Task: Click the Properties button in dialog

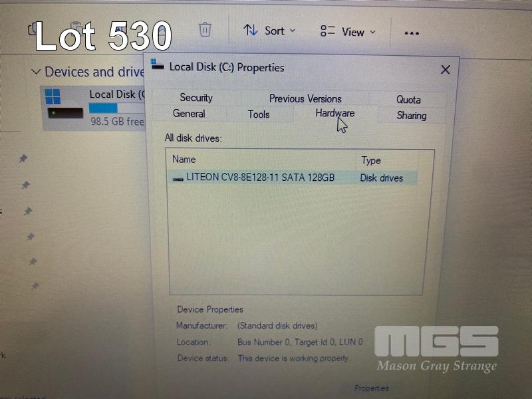Action: (x=371, y=388)
